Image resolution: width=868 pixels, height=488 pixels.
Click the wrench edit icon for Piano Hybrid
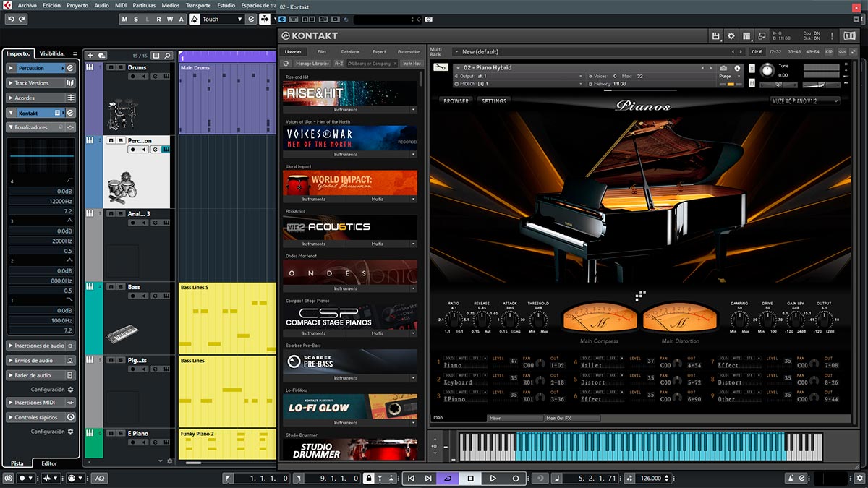coord(441,68)
